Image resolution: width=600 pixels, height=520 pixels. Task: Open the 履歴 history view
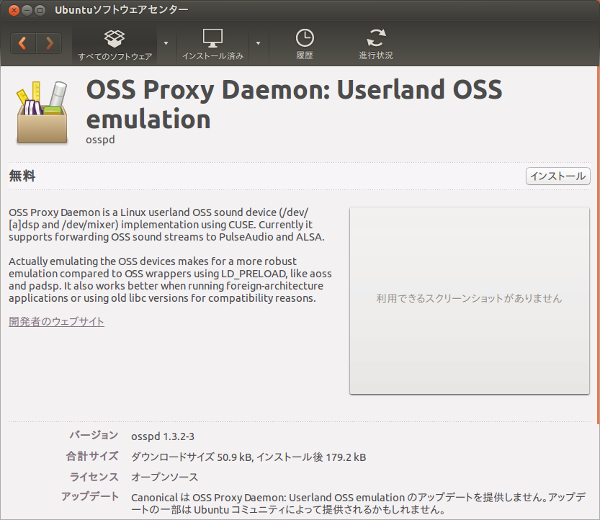point(305,45)
